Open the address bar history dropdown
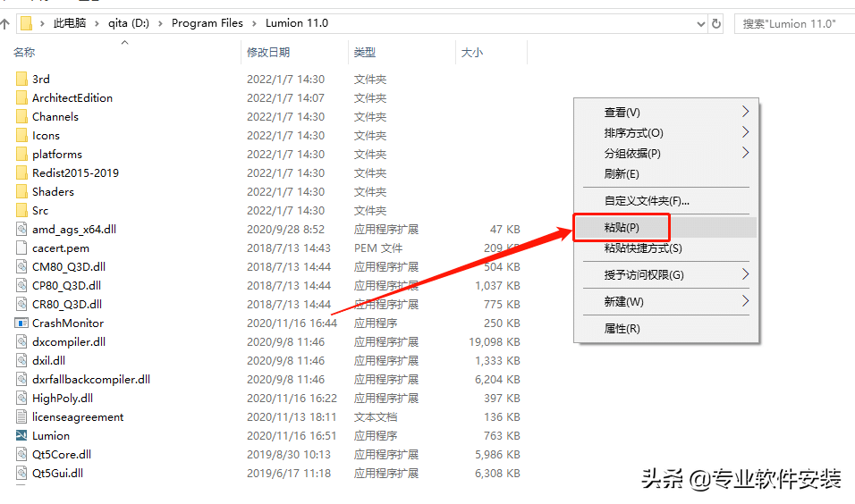The image size is (855, 504). coord(700,24)
